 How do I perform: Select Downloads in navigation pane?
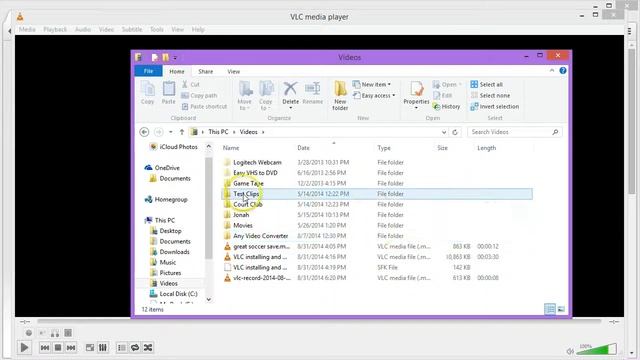coord(170,252)
